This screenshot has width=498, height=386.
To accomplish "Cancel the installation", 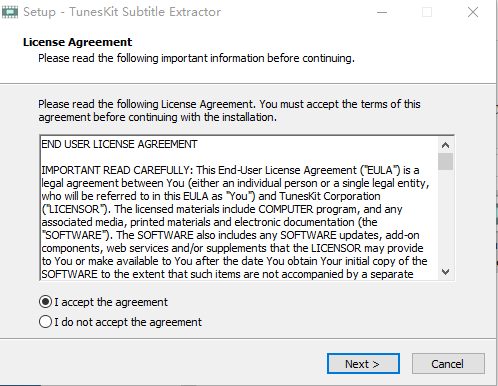I will pyautogui.click(x=448, y=364).
